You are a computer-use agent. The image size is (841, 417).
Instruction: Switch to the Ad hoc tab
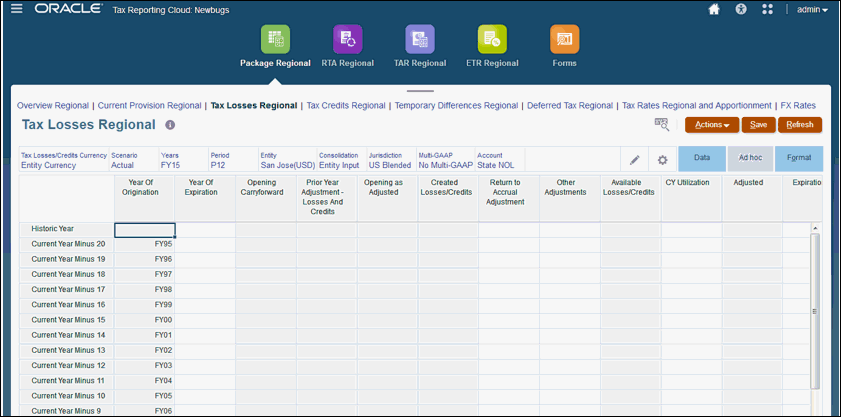click(750, 159)
